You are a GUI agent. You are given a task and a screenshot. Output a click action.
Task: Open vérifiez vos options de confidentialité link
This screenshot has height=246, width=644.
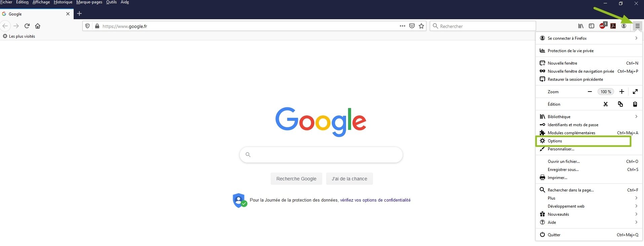pos(375,200)
